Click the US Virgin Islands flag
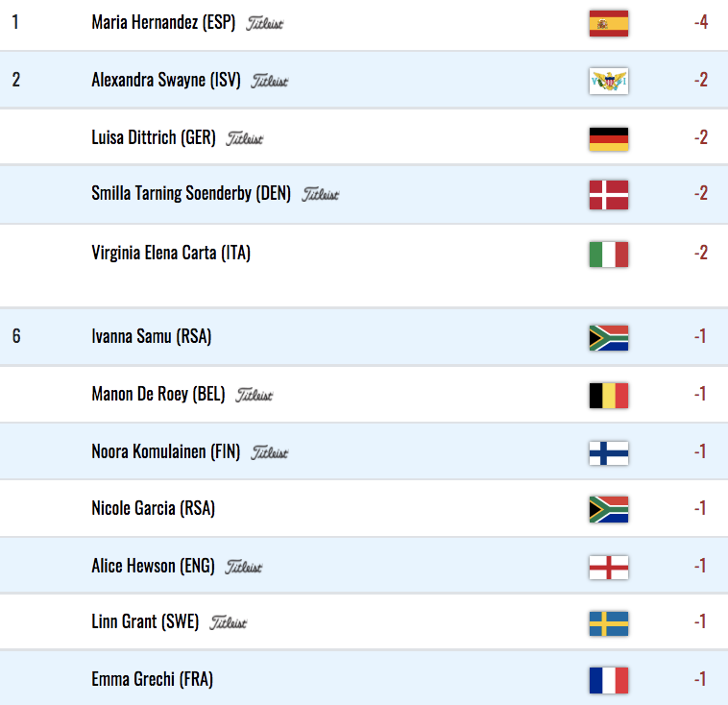Image resolution: width=728 pixels, height=705 pixels. tap(609, 81)
